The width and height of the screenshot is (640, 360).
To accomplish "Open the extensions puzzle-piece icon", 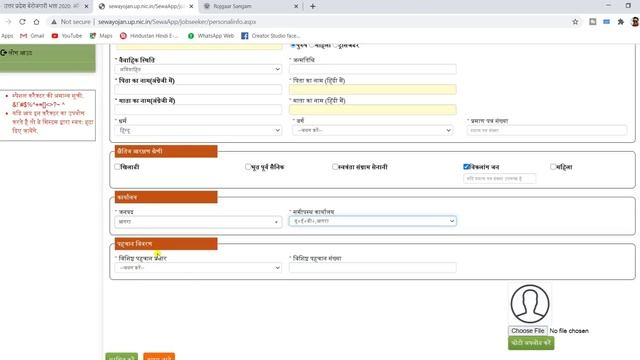I will click(x=621, y=22).
